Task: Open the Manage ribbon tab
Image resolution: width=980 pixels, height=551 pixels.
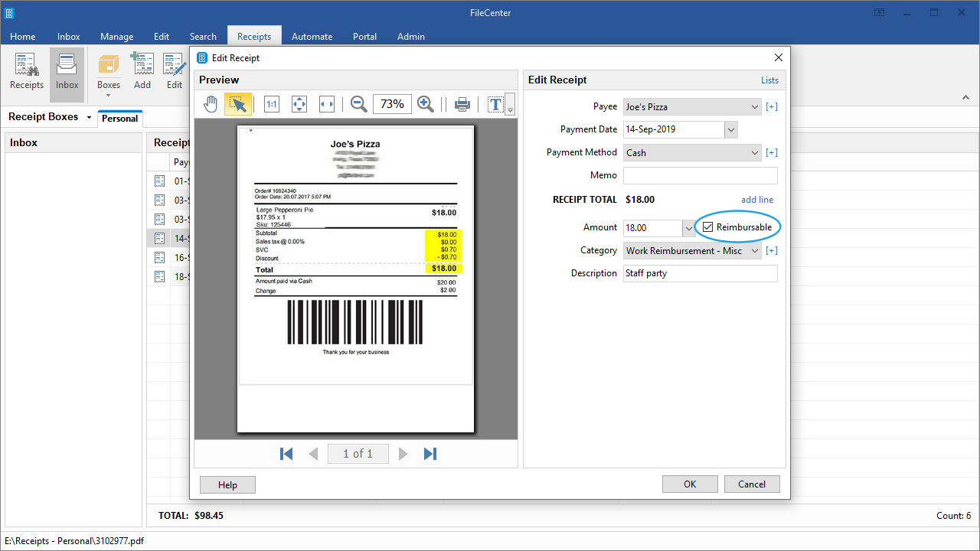Action: [116, 36]
